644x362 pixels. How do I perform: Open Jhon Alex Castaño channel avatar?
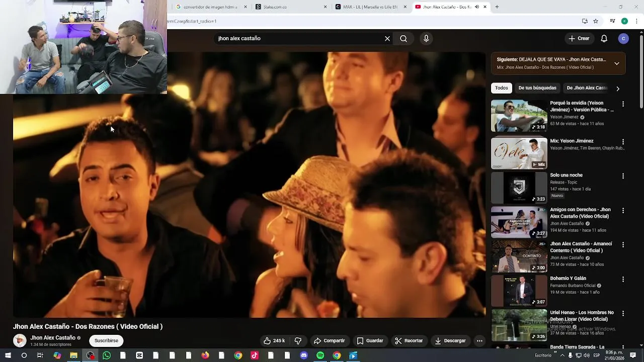pyautogui.click(x=20, y=341)
